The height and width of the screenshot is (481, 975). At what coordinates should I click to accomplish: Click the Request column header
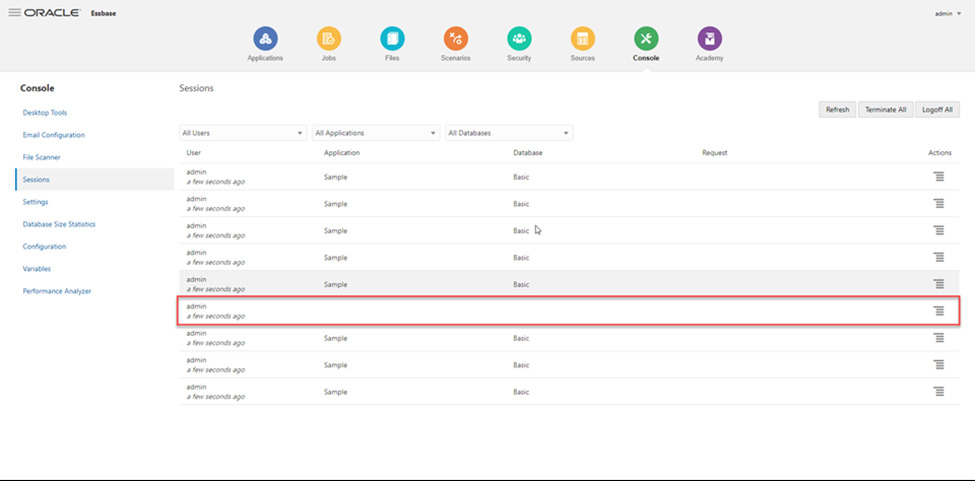click(x=714, y=152)
